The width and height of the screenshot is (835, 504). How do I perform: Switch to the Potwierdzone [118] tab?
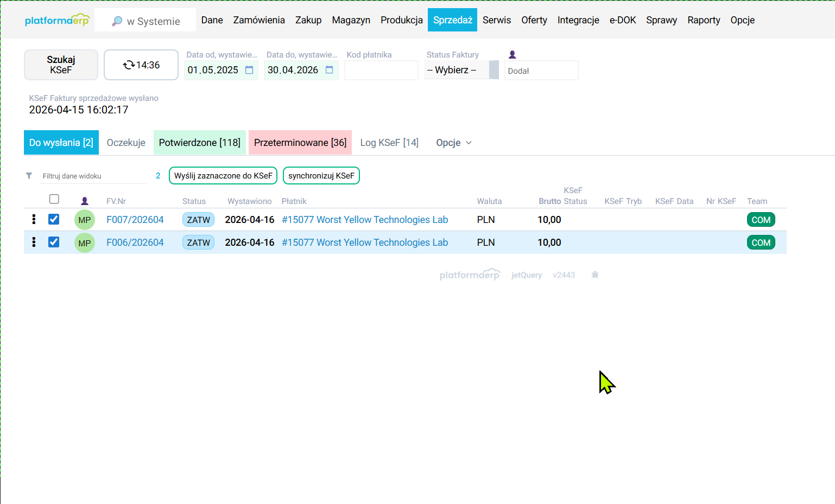[199, 143]
